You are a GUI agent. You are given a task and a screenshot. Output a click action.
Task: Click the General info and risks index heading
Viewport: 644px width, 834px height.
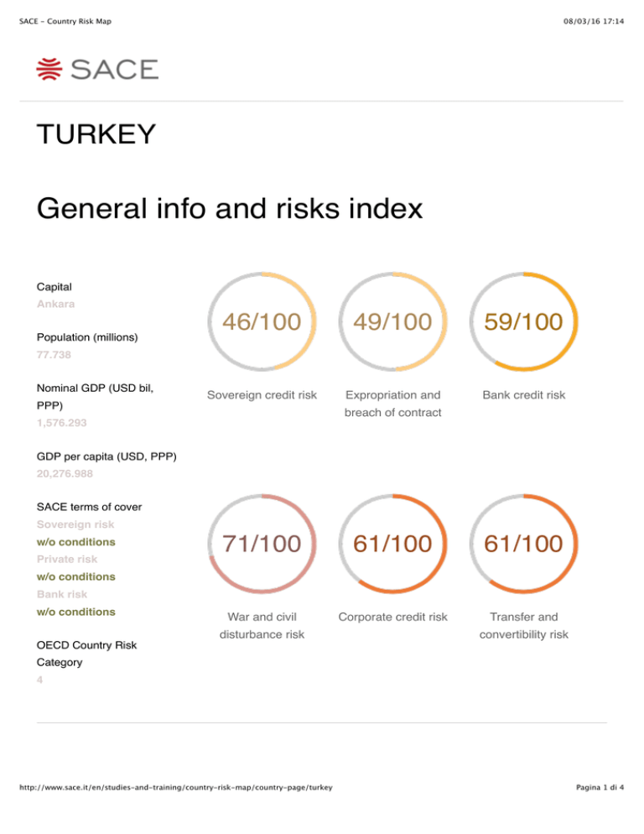230,209
